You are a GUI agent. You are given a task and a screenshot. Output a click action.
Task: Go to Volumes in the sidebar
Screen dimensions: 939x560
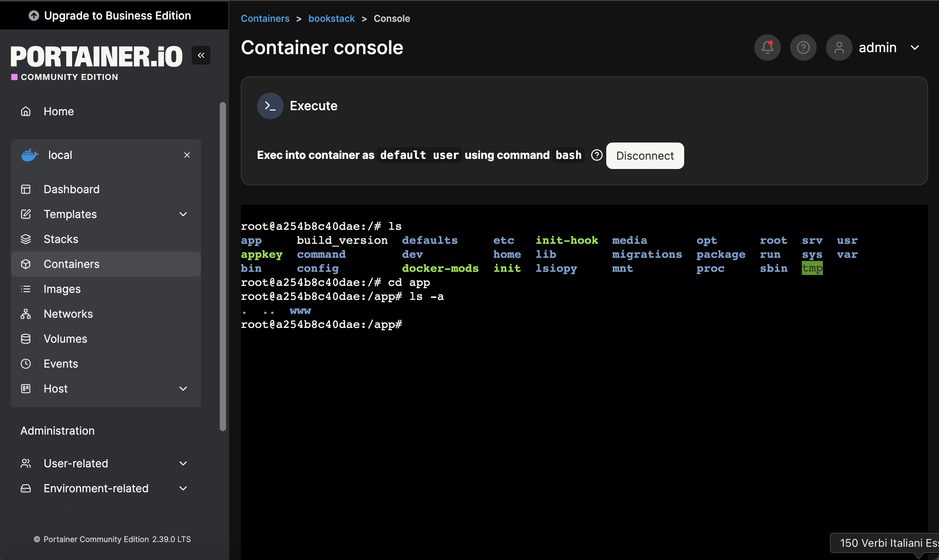65,339
